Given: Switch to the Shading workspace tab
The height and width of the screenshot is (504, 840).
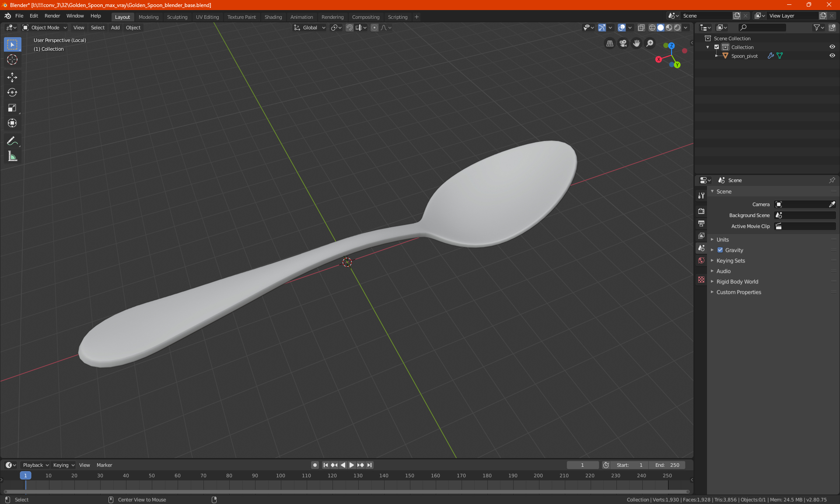Looking at the screenshot, I should pos(273,17).
